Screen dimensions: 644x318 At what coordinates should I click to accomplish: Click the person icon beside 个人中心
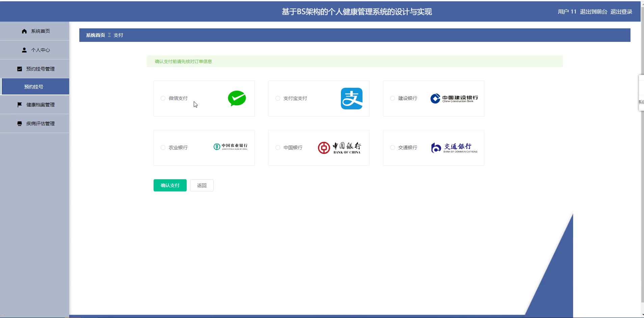(x=24, y=50)
